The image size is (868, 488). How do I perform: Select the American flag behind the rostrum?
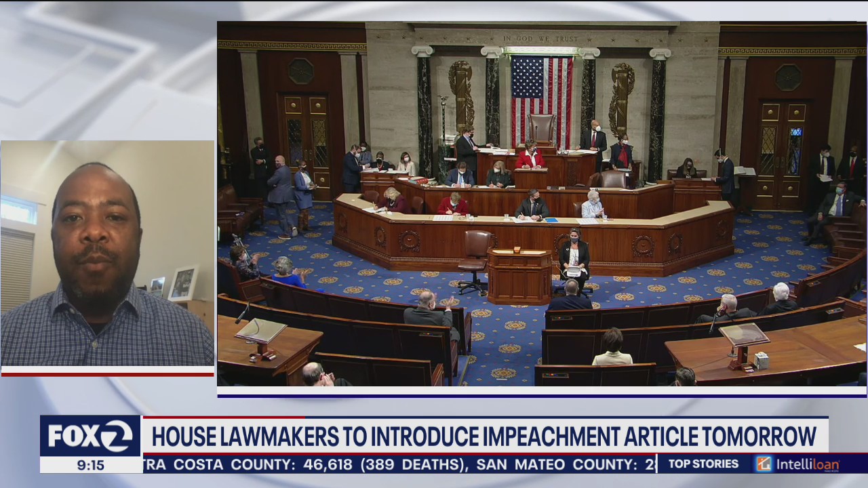541,90
